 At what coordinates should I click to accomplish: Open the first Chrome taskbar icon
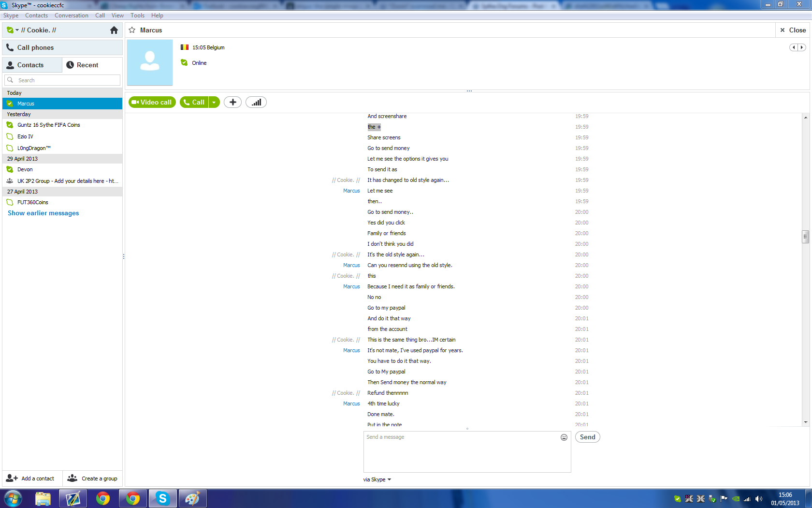tap(103, 498)
